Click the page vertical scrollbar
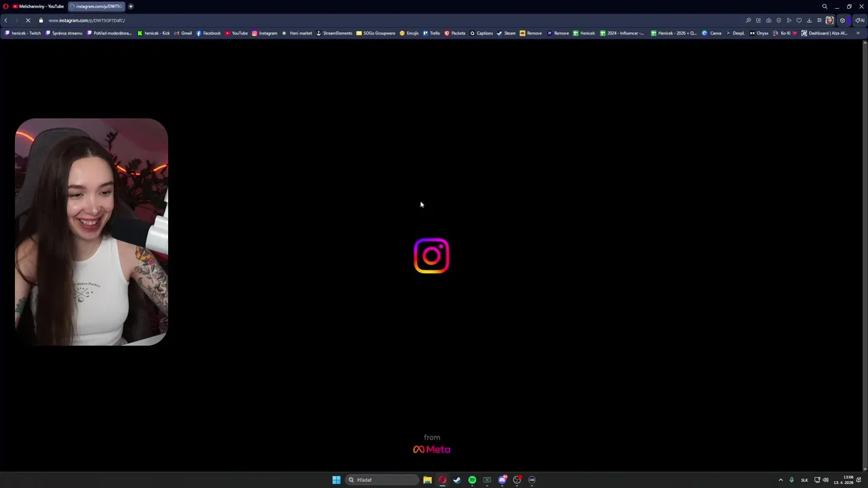This screenshot has height=488, width=868. pos(865,254)
